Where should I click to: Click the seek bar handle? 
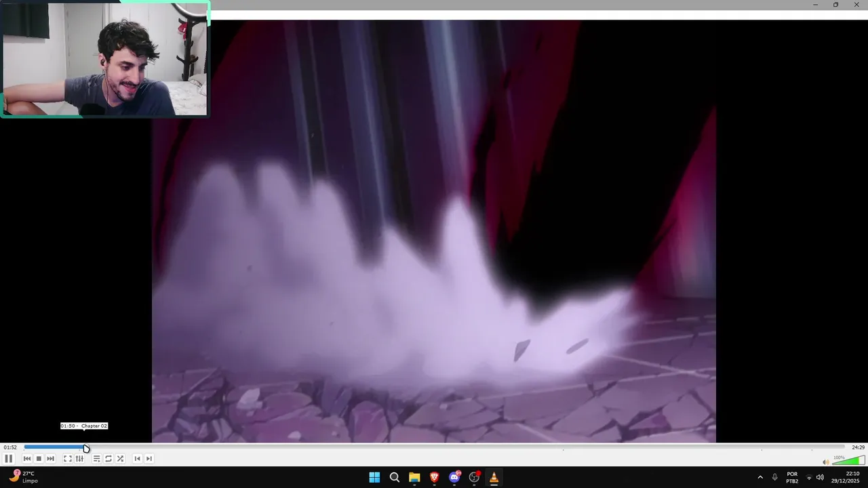pos(86,448)
